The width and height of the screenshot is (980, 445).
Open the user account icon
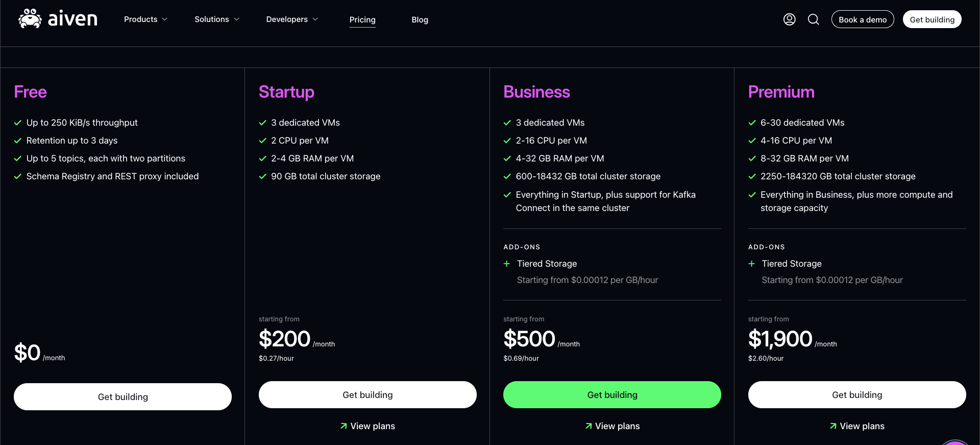(789, 19)
